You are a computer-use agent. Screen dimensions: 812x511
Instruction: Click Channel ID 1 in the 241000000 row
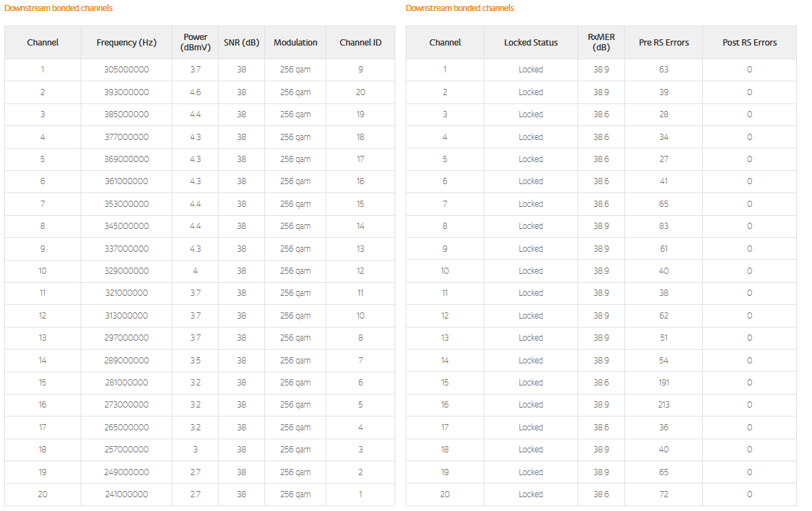(x=360, y=494)
